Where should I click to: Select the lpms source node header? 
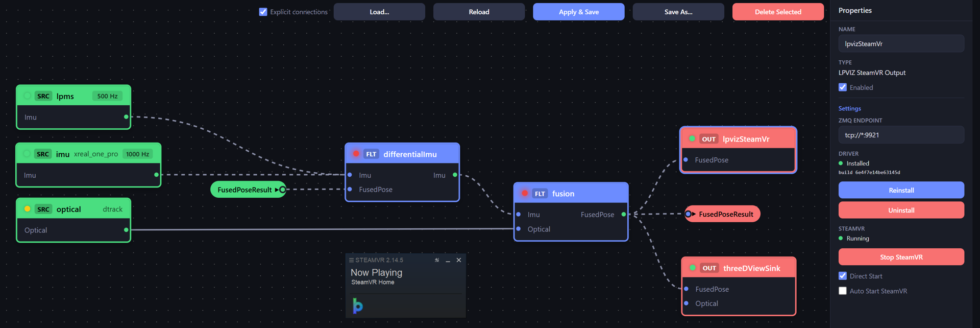pyautogui.click(x=73, y=96)
